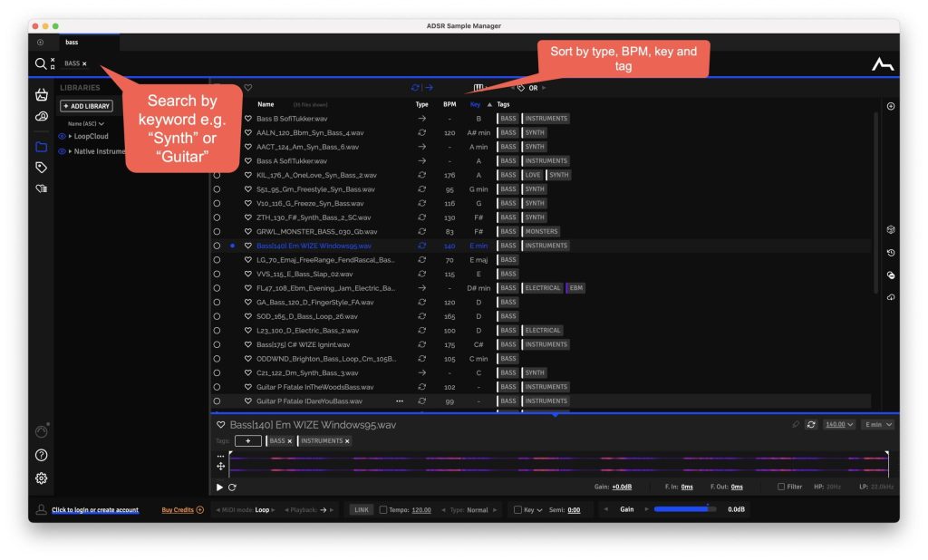Screen dimensions: 928x560
Task: Open the favorites list icon in sidebar
Action: 41,188
